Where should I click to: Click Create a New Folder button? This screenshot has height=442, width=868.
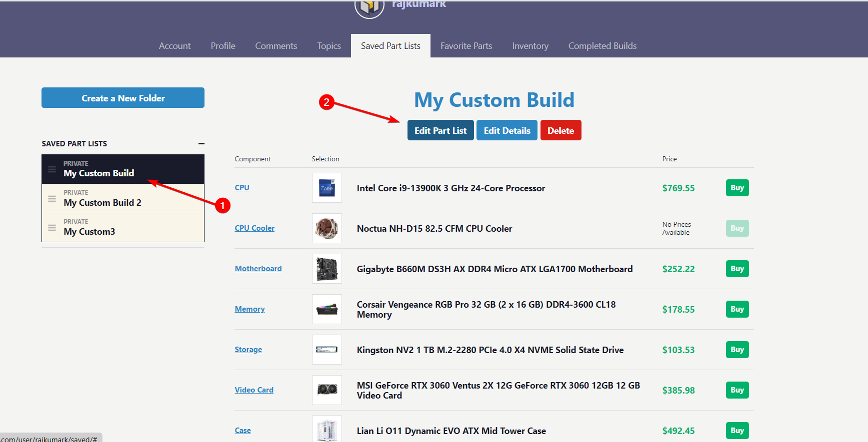123,98
